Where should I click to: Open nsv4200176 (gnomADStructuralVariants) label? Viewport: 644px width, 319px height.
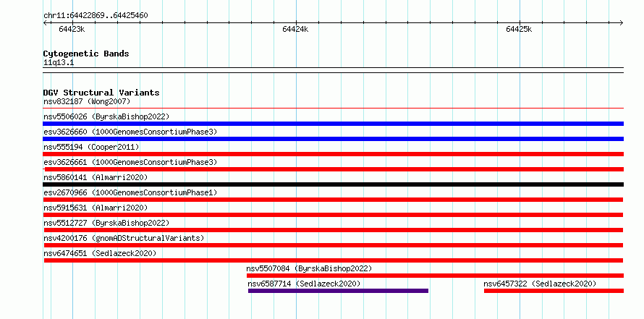tap(124, 238)
